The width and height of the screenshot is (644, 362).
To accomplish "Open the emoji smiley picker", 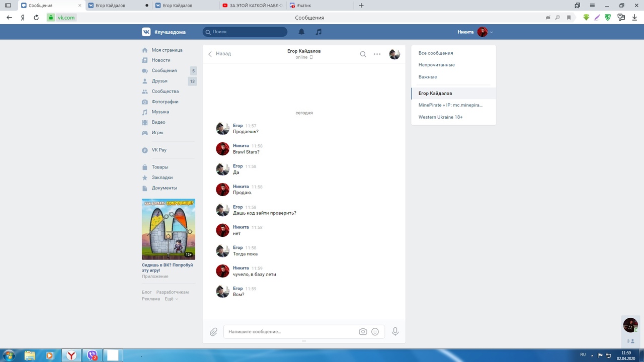I will pyautogui.click(x=375, y=332).
